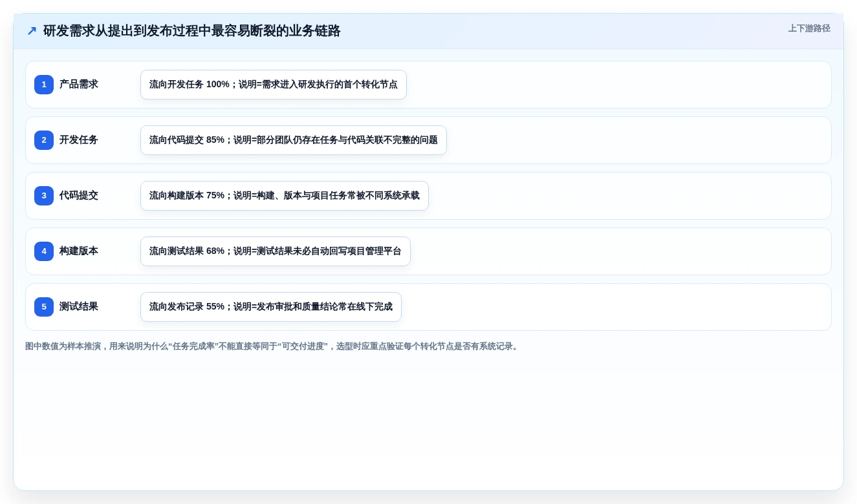Open the 流向开发任务 100% detail box
Image resolution: width=857 pixels, height=504 pixels.
(274, 85)
